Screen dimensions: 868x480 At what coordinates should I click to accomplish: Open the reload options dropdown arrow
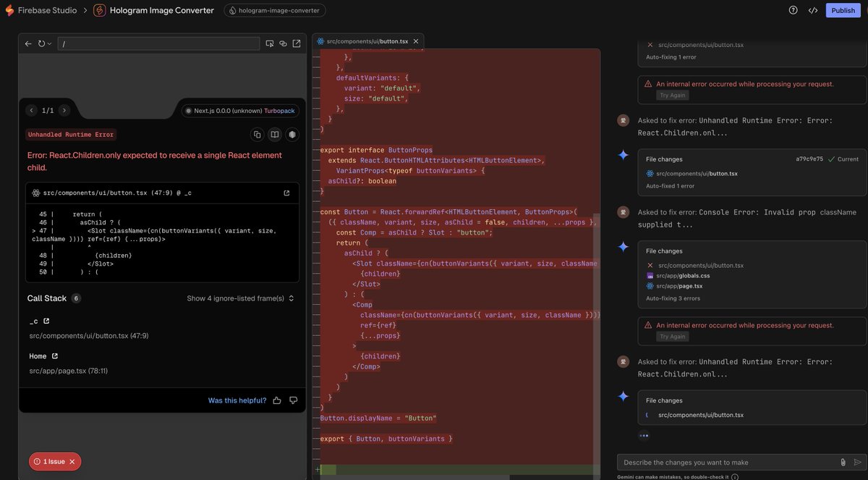(x=49, y=44)
